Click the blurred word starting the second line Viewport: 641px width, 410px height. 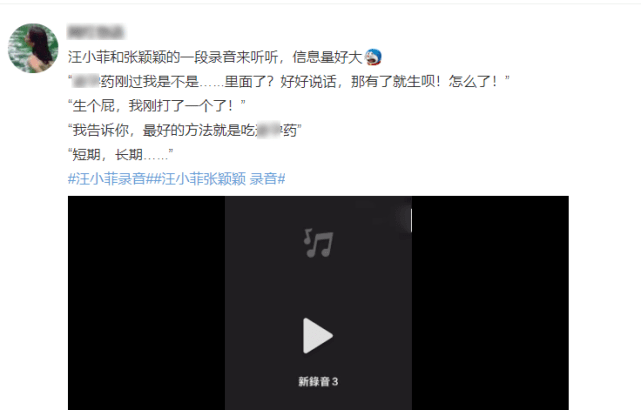pyautogui.click(x=86, y=81)
